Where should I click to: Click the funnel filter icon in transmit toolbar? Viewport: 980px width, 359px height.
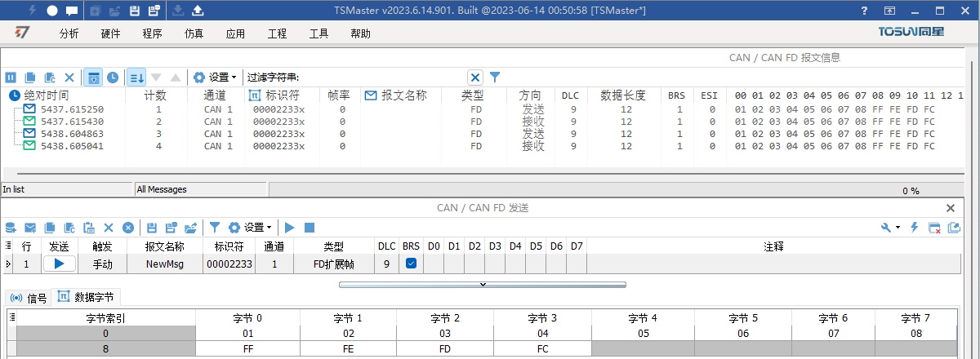[x=215, y=228]
